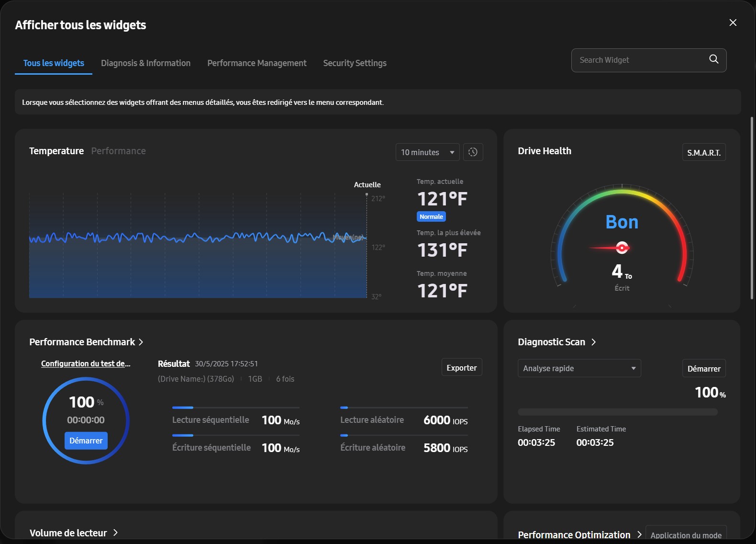Viewport: 756px width, 544px height.
Task: Open the Analyse rapide scan type dropdown
Action: pos(579,368)
